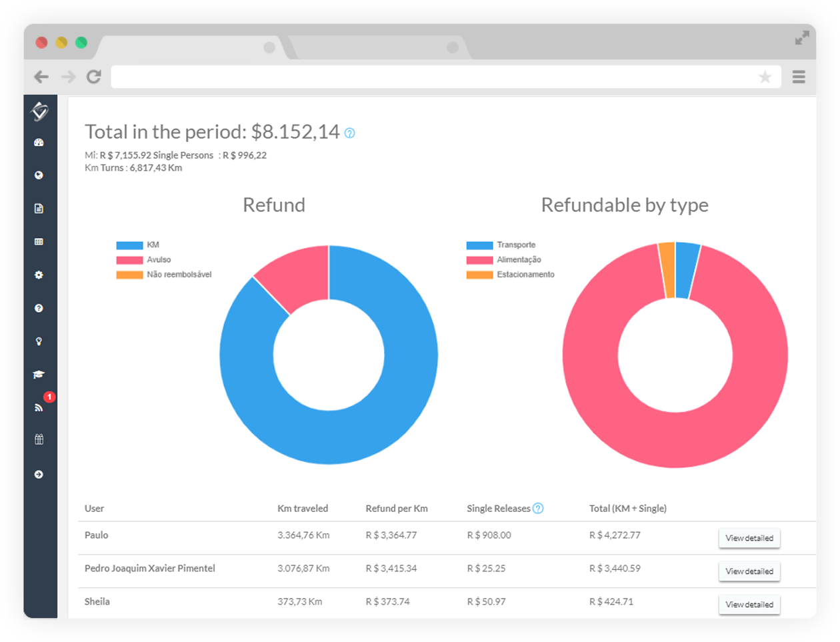This screenshot has height=642, width=840.
Task: View detailed report for Paulo
Action: [749, 538]
